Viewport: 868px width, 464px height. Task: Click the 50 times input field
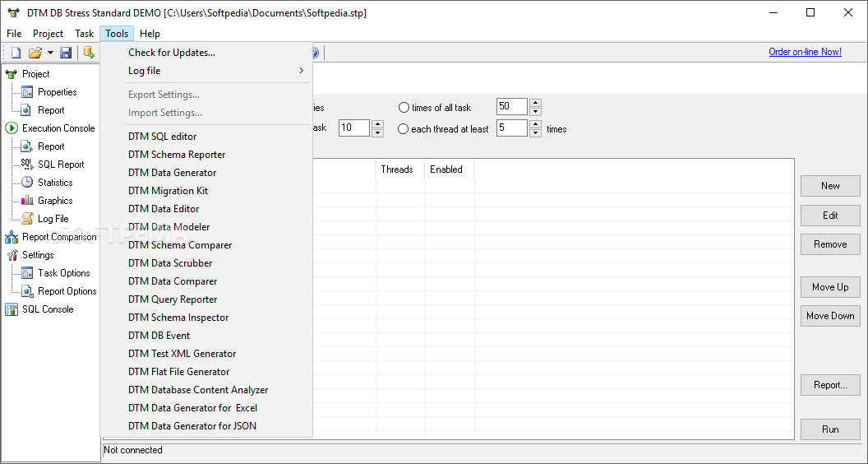coord(511,106)
